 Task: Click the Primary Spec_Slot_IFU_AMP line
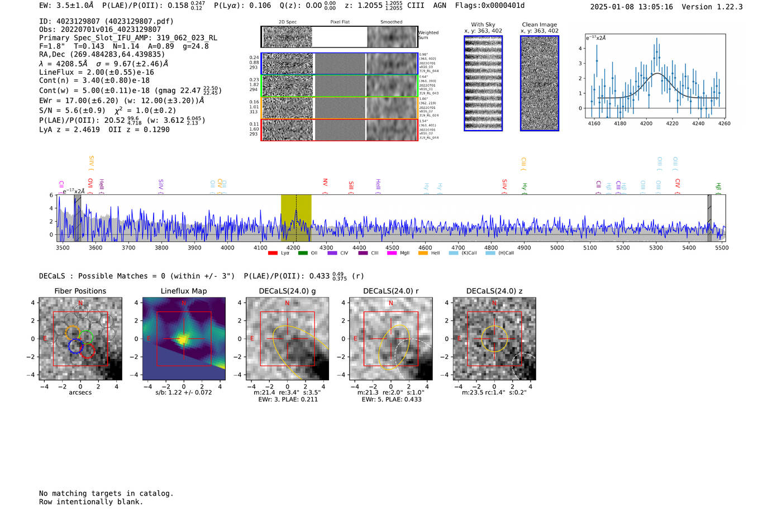click(x=128, y=38)
